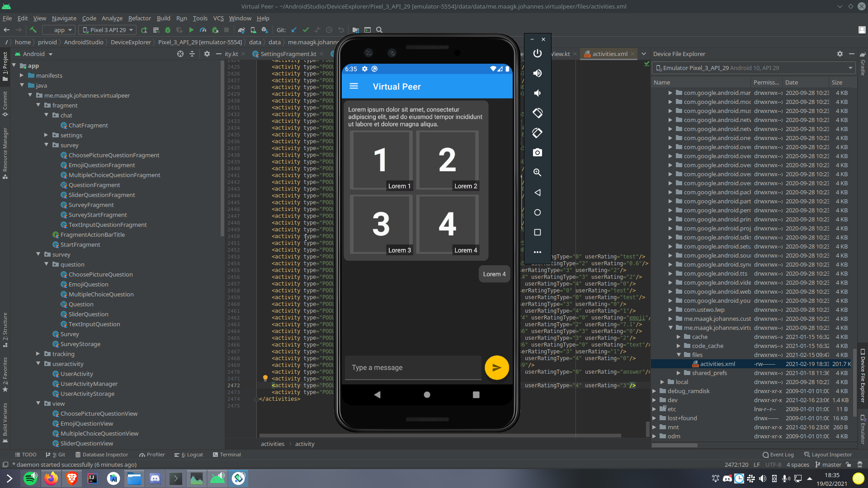Expand the tracking package folder
This screenshot has width=868, height=488.
[x=38, y=354]
